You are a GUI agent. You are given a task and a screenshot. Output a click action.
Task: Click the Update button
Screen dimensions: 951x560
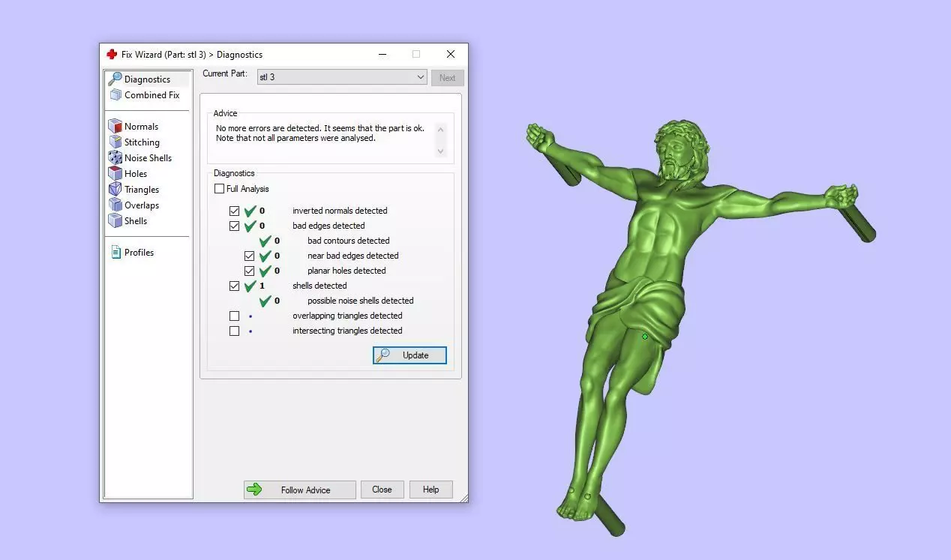click(x=409, y=355)
